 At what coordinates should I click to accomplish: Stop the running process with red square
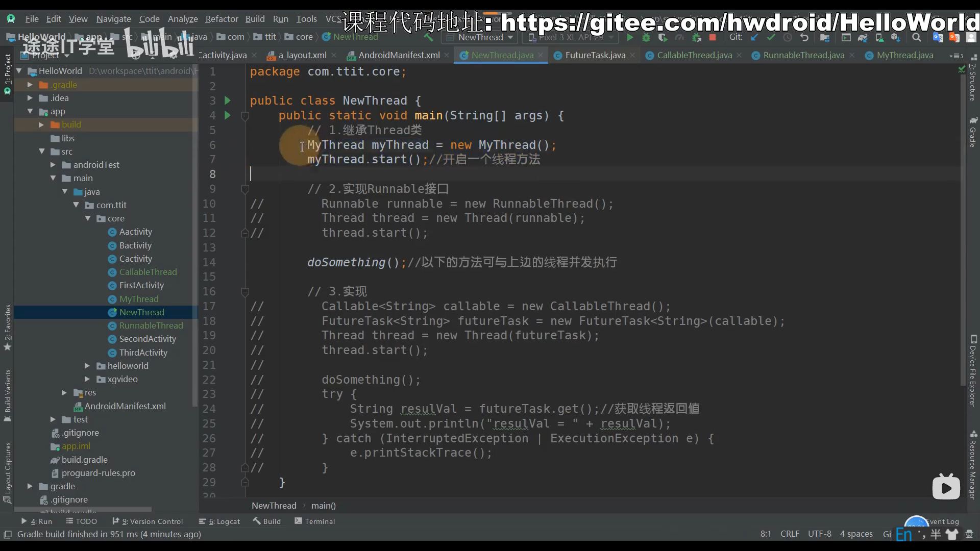[713, 37]
